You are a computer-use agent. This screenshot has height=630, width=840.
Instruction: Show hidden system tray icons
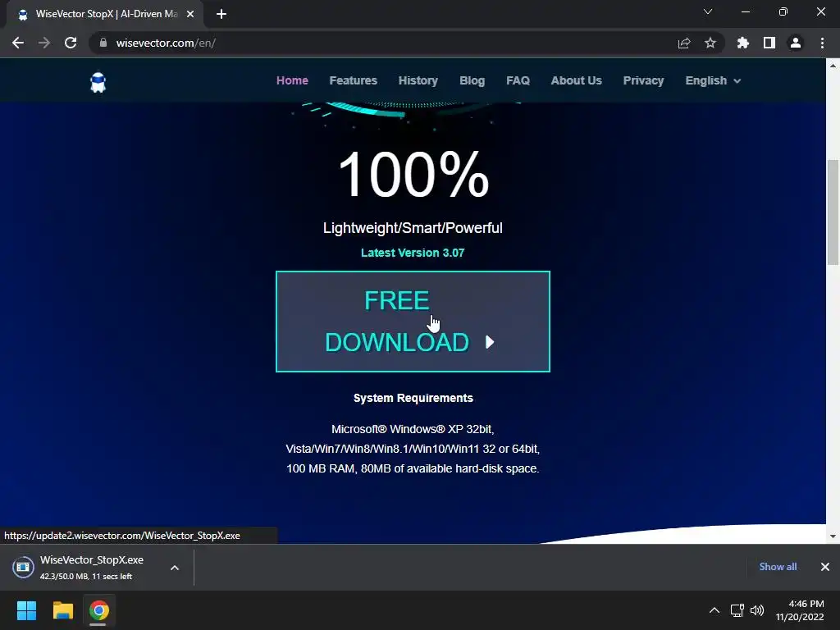pyautogui.click(x=714, y=610)
